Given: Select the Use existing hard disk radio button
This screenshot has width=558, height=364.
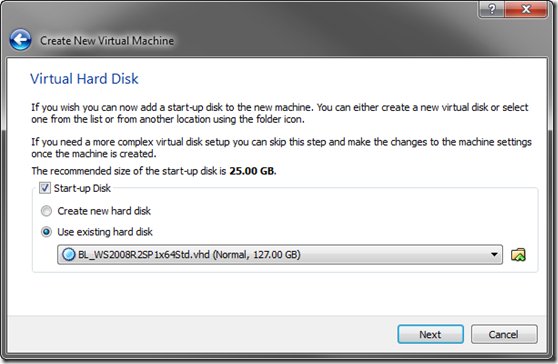Looking at the screenshot, I should [x=46, y=232].
